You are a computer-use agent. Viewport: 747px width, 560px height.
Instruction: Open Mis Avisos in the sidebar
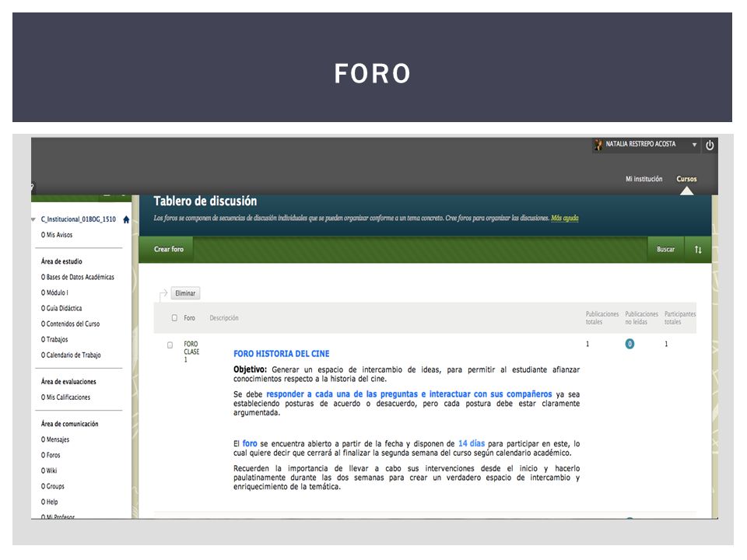57,235
